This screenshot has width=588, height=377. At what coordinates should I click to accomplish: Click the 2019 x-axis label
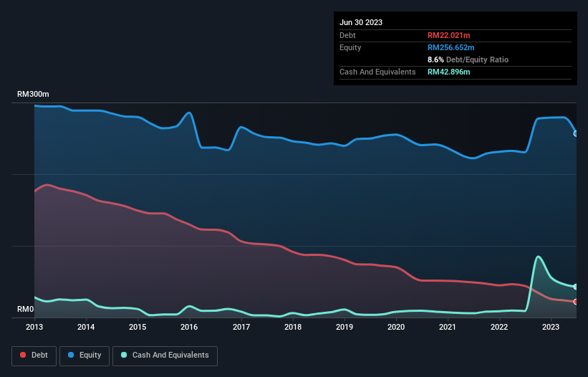[344, 327]
